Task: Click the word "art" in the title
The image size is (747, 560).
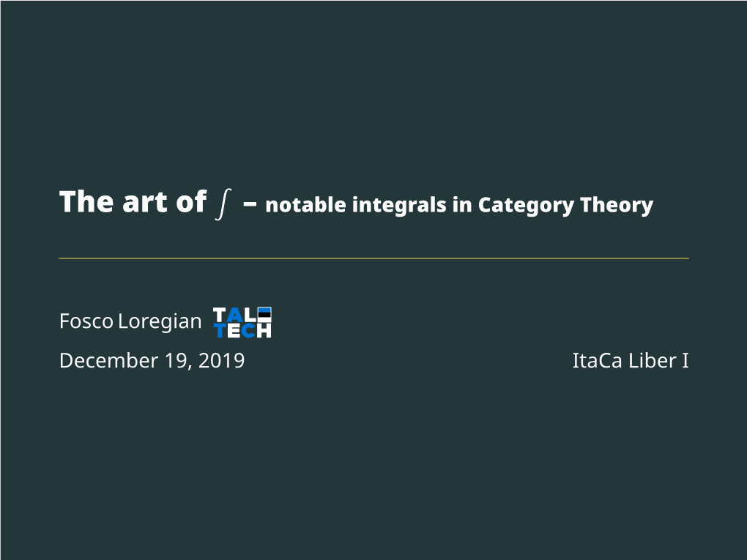Action: [146, 203]
